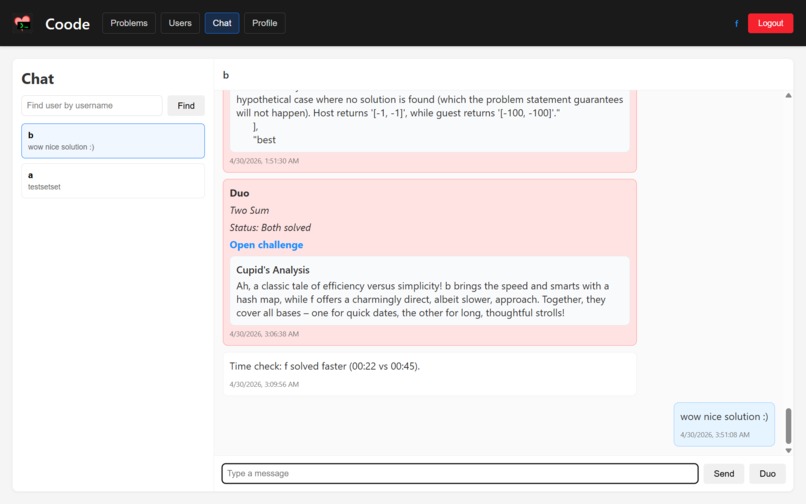This screenshot has width=806, height=504.
Task: Open the Profile nav tab
Action: (265, 23)
